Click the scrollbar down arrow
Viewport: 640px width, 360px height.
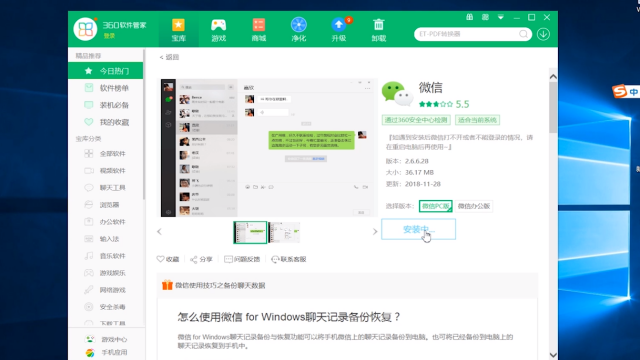[553, 355]
